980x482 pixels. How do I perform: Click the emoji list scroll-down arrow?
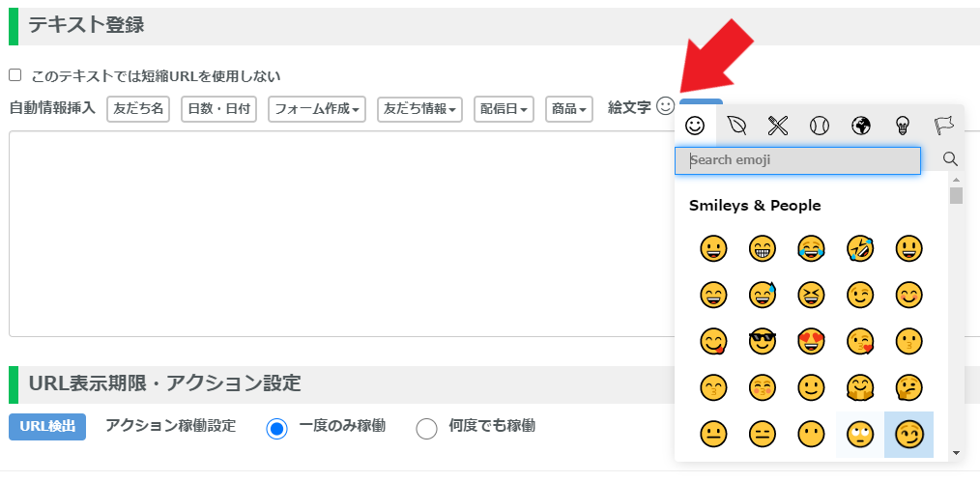point(956,453)
